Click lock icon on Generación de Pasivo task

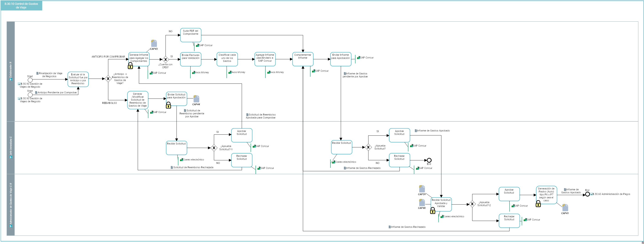pos(538,204)
